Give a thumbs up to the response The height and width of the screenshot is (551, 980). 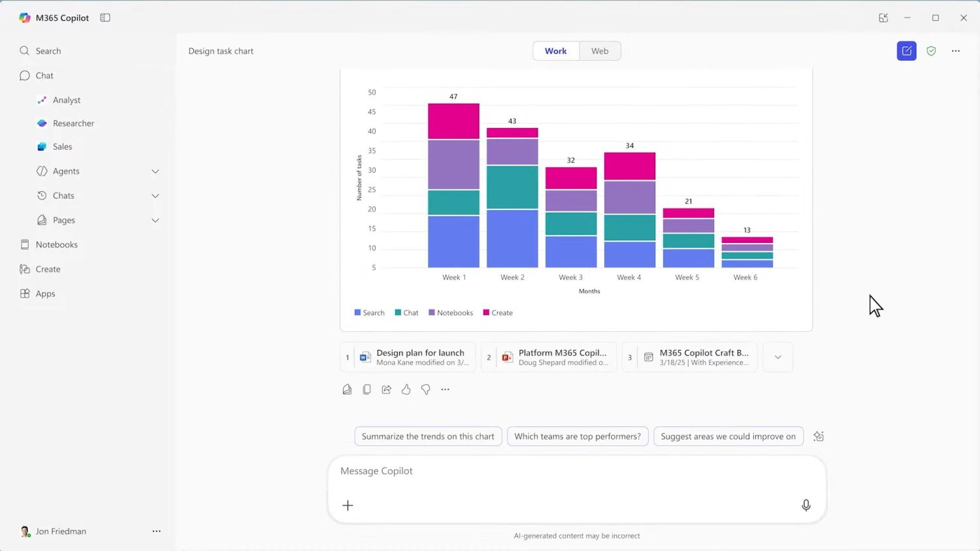click(x=406, y=389)
